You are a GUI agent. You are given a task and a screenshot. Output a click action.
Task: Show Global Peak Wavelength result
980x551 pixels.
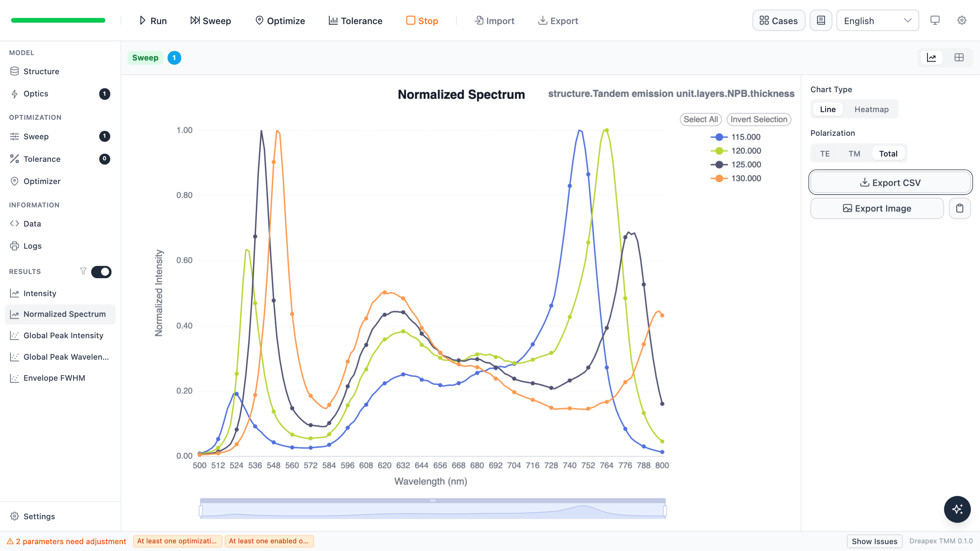tap(60, 357)
